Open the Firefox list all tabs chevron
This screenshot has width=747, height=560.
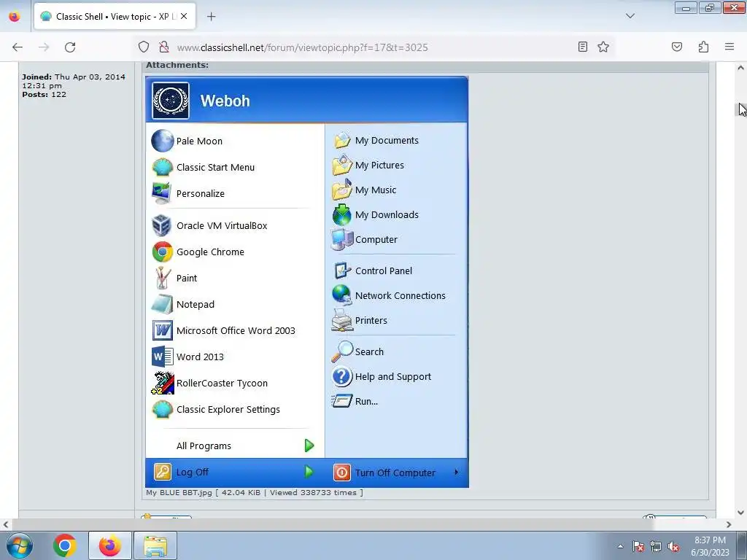click(630, 16)
